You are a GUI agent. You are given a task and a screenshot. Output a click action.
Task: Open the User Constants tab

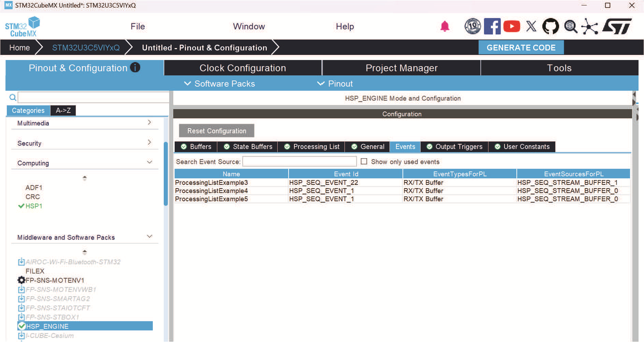pos(522,147)
